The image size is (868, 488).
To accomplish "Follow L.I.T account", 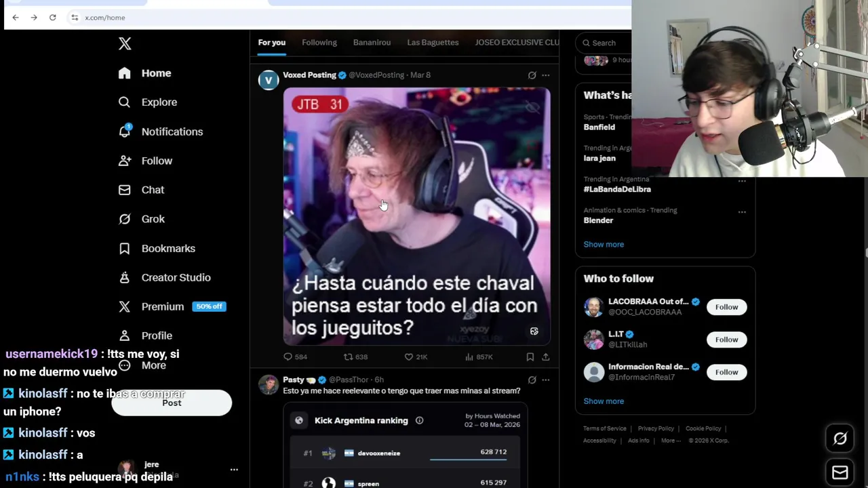I will pos(726,340).
